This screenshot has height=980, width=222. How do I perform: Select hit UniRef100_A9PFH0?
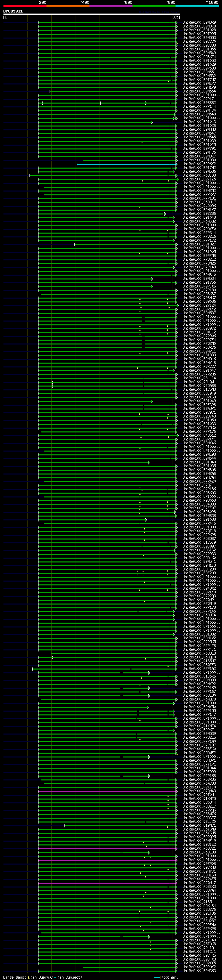pos(199,925)
